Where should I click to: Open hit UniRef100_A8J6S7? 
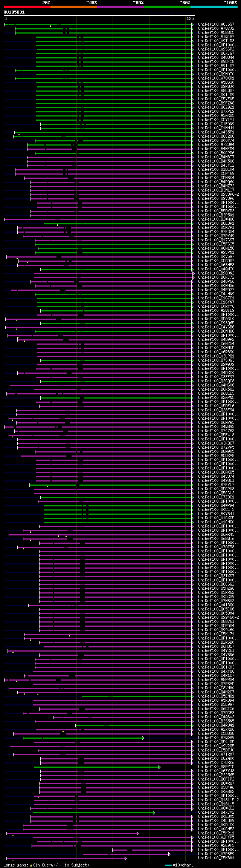click(216, 25)
